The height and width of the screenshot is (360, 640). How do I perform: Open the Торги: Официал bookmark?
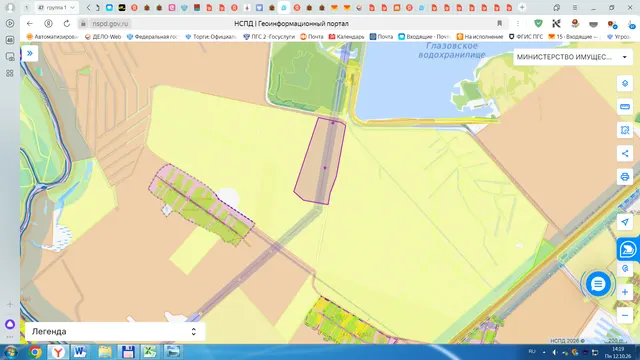[x=211, y=37]
